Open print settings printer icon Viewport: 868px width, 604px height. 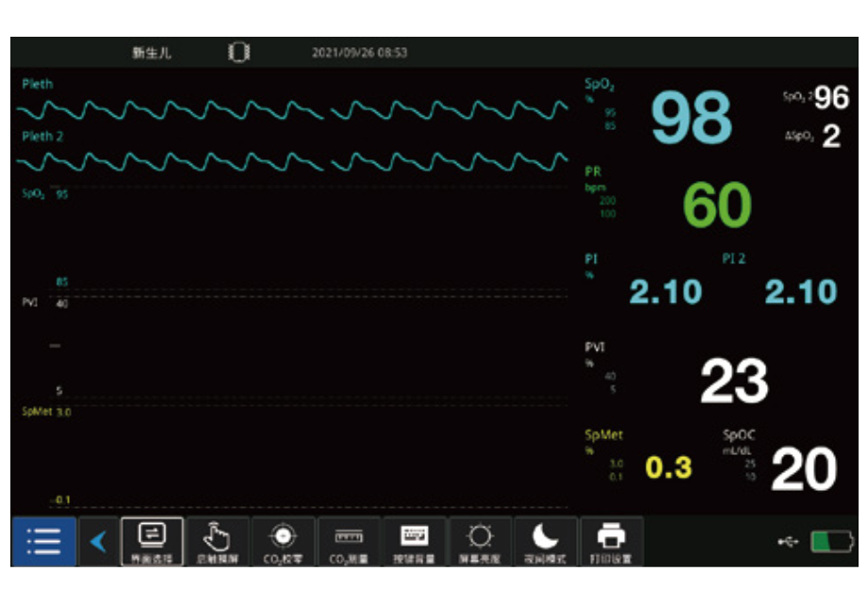611,542
